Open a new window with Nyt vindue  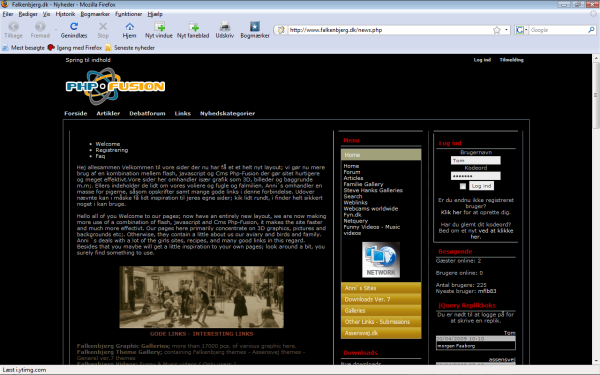point(159,30)
